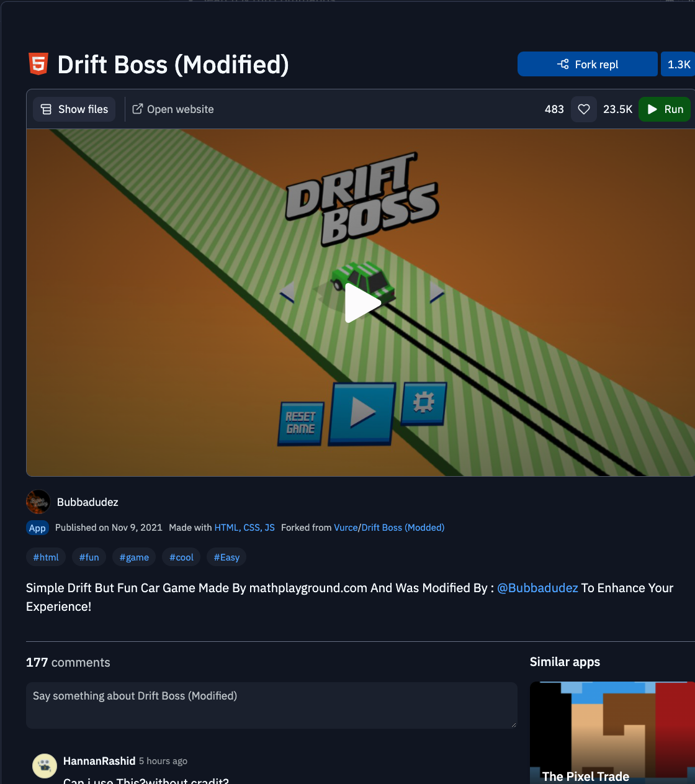Open Drift Boss (Modded) source link
Viewport: 695px width, 784px height.
point(403,528)
